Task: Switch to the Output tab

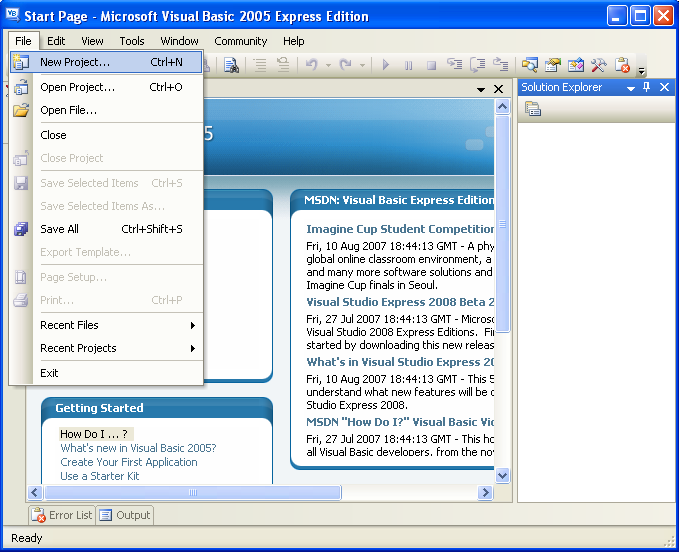Action: pyautogui.click(x=125, y=515)
